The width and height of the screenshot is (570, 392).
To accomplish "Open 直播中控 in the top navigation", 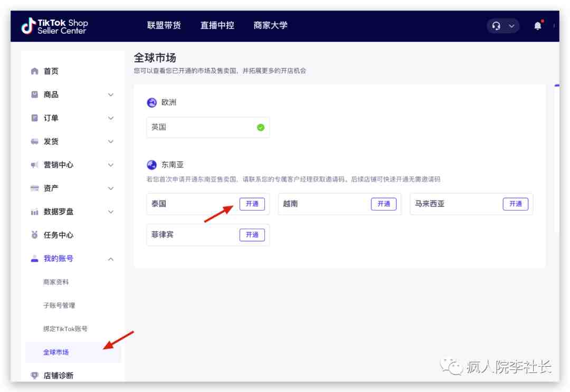I will coord(217,25).
